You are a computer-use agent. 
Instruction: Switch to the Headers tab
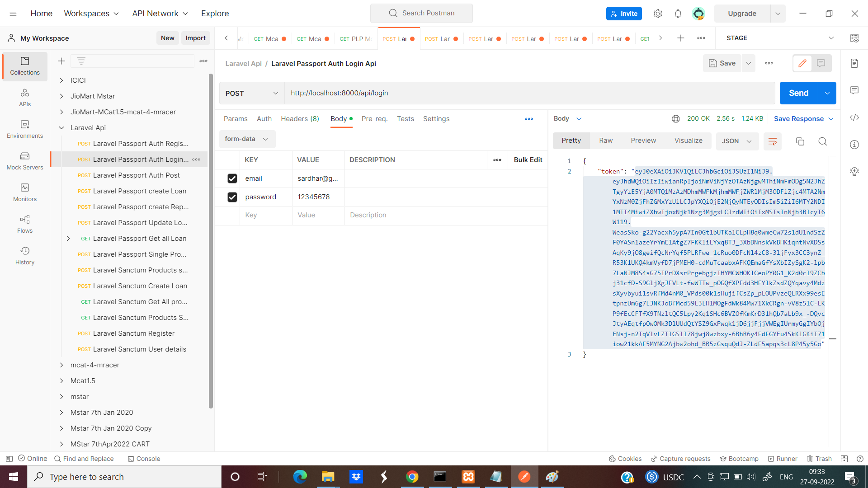click(300, 119)
